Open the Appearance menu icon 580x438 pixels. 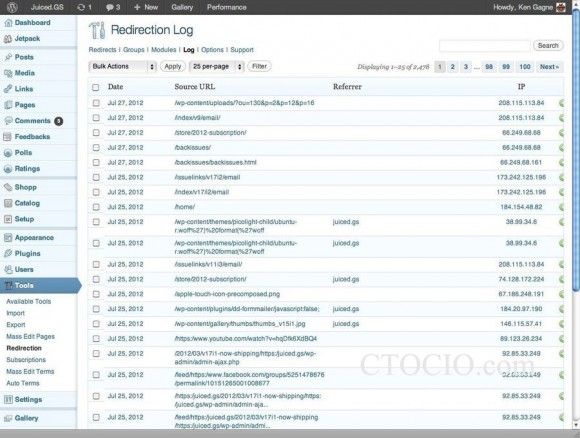point(8,237)
